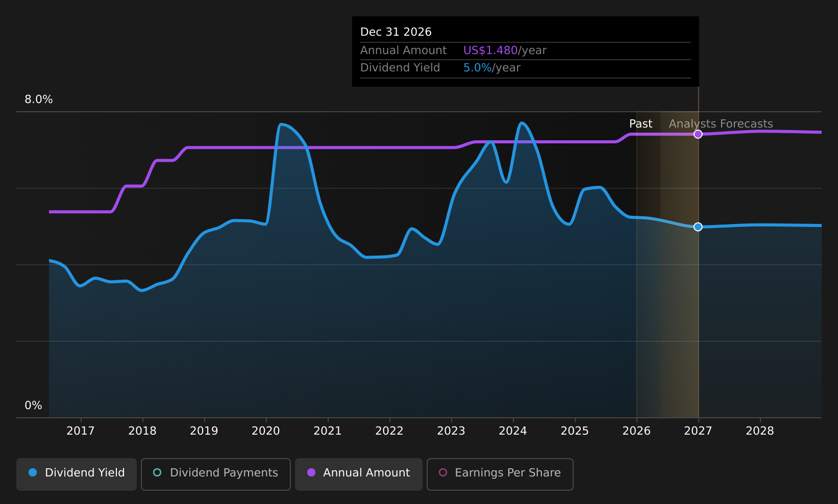Click the 2020 x-axis label

[x=266, y=431]
